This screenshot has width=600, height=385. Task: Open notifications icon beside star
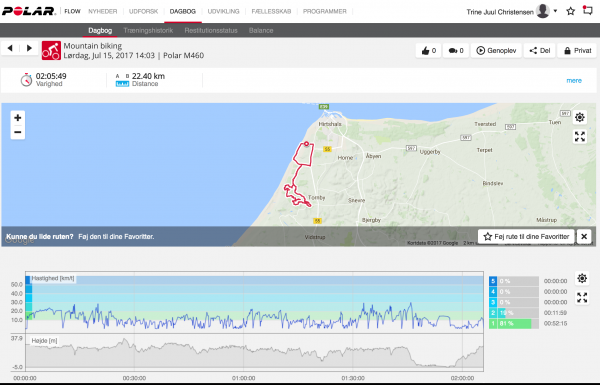(x=587, y=10)
